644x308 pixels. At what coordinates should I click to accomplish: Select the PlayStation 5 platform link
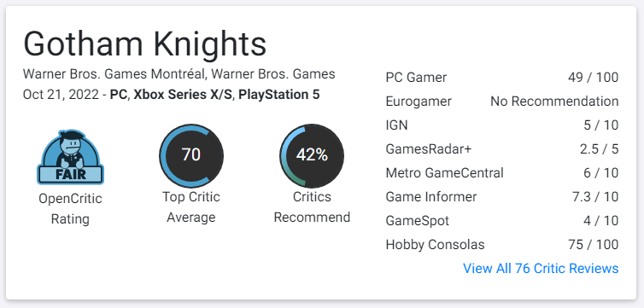(279, 95)
